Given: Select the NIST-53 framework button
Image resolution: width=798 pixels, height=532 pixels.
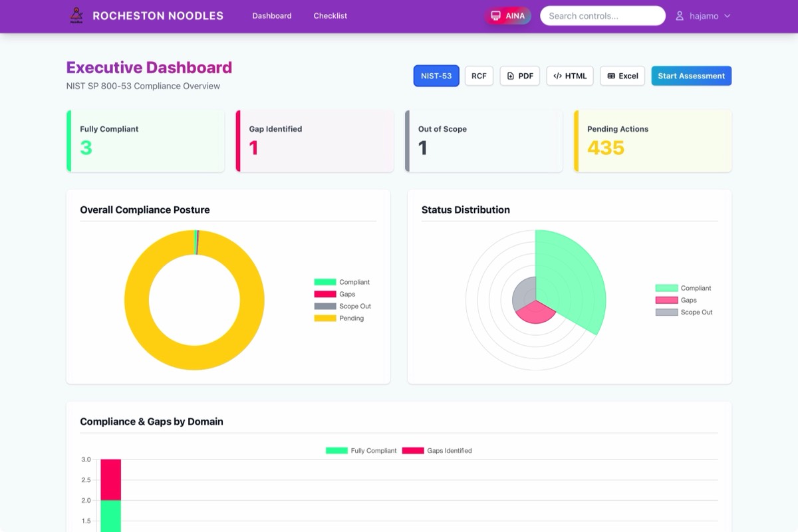Looking at the screenshot, I should (x=436, y=76).
